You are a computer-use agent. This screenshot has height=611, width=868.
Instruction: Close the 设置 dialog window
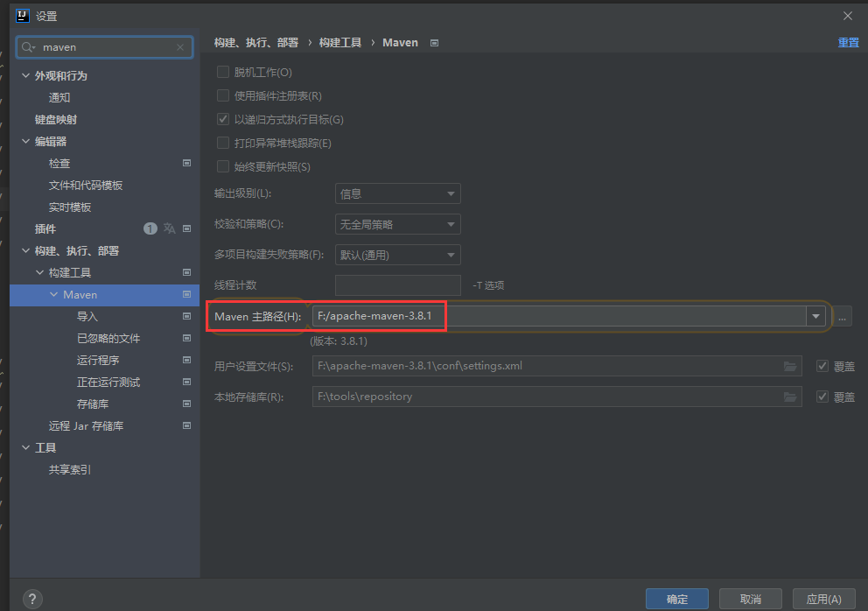tap(848, 16)
